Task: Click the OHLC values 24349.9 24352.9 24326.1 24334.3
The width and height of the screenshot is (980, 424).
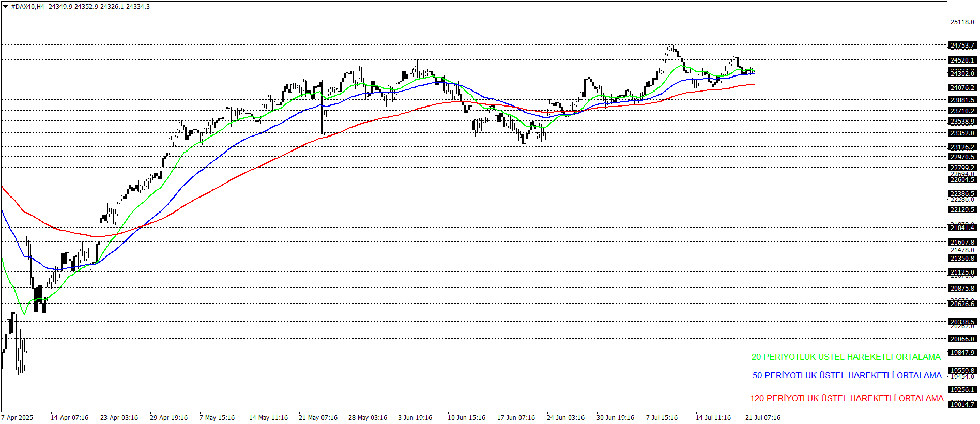Action: (x=99, y=7)
